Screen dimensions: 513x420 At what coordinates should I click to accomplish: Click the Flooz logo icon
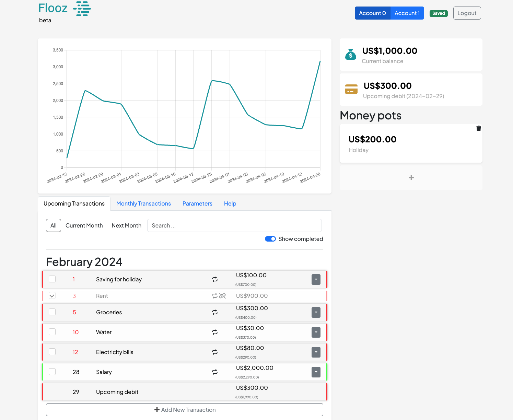(x=82, y=9)
